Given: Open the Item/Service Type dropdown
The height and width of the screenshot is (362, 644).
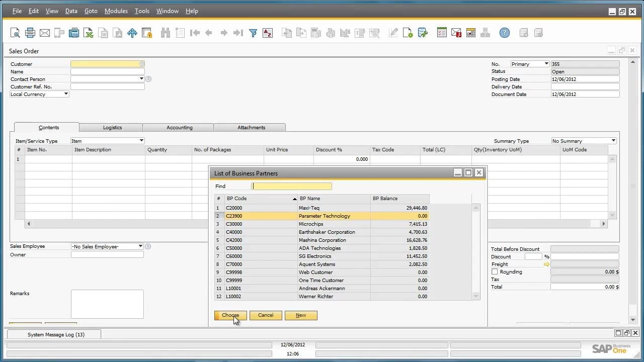Looking at the screenshot, I should 141,141.
